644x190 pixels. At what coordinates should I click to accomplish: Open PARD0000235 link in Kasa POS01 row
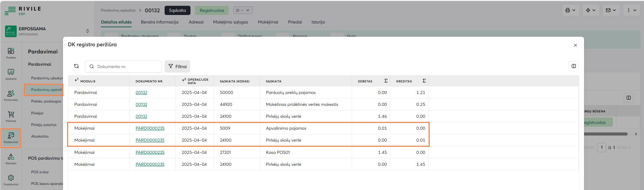point(150,153)
